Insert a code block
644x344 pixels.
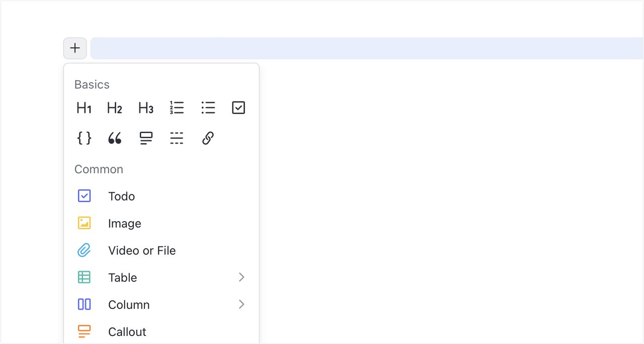pyautogui.click(x=84, y=138)
